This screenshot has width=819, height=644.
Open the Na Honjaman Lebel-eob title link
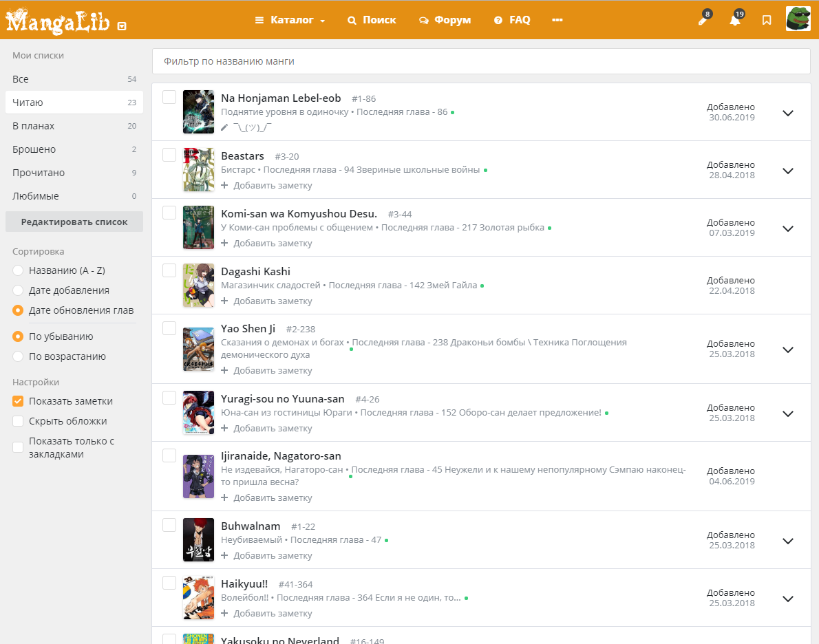(281, 98)
